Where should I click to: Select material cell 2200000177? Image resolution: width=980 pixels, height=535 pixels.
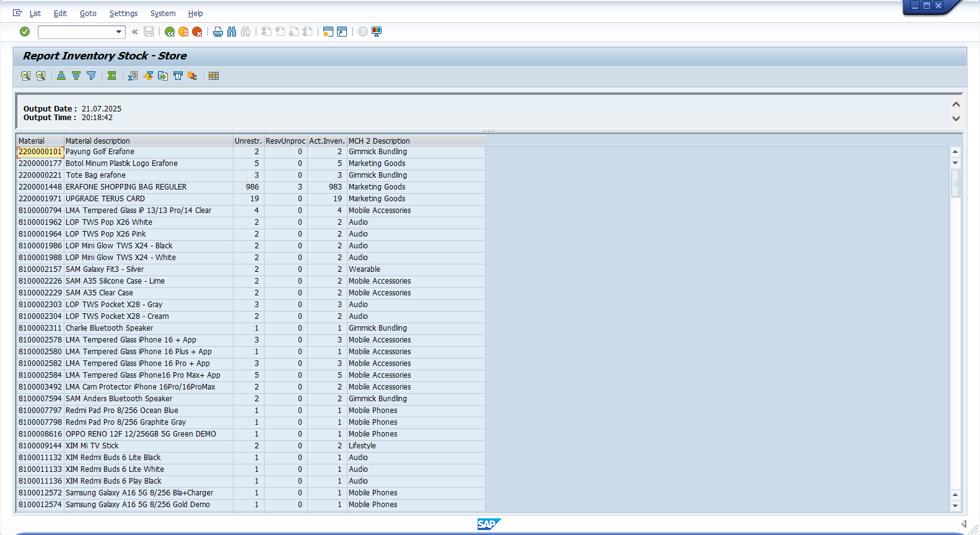pos(40,163)
